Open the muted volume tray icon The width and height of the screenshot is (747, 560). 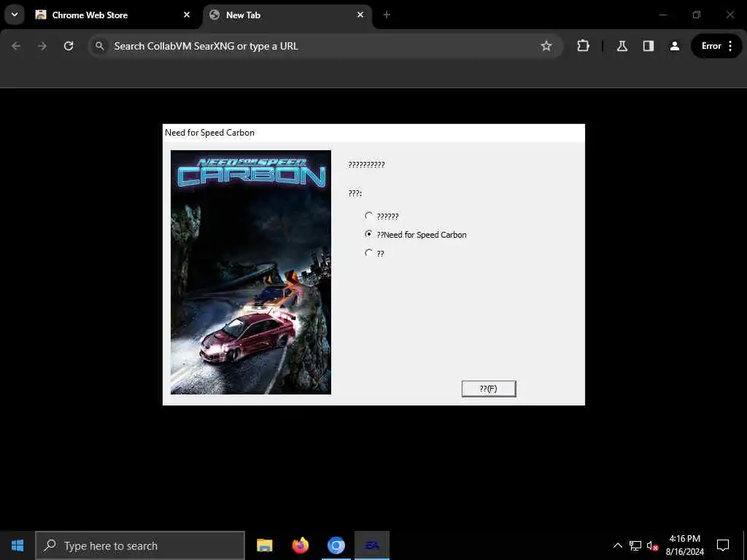tap(652, 545)
